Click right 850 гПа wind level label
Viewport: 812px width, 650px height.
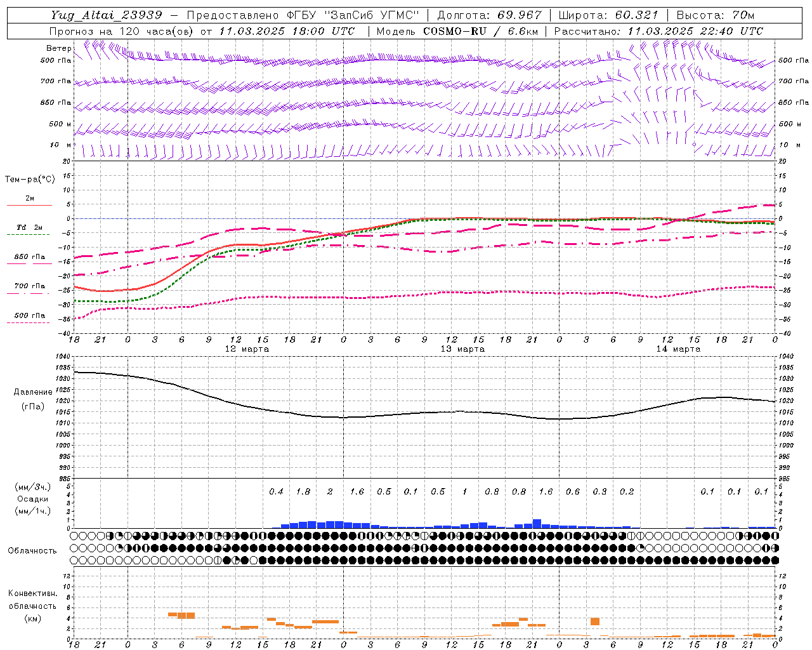[794, 102]
